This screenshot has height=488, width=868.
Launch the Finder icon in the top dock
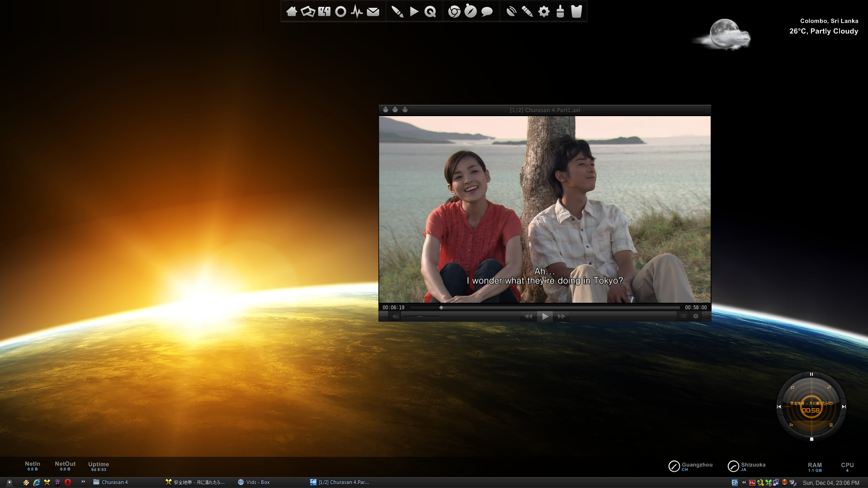tap(324, 12)
